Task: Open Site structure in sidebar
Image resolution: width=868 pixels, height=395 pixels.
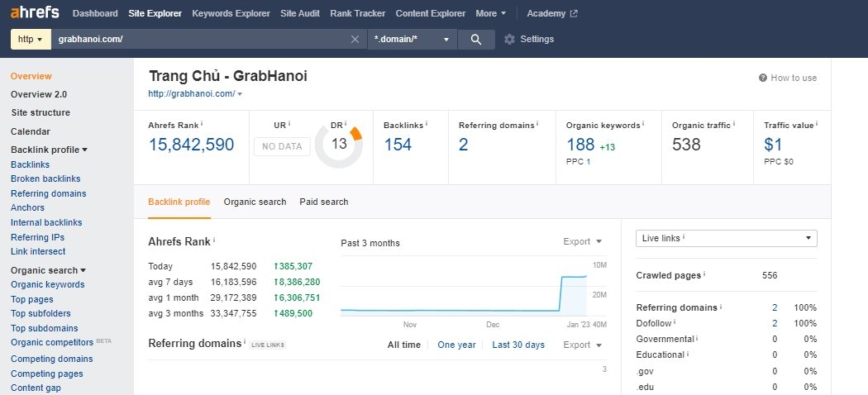Action: (41, 113)
